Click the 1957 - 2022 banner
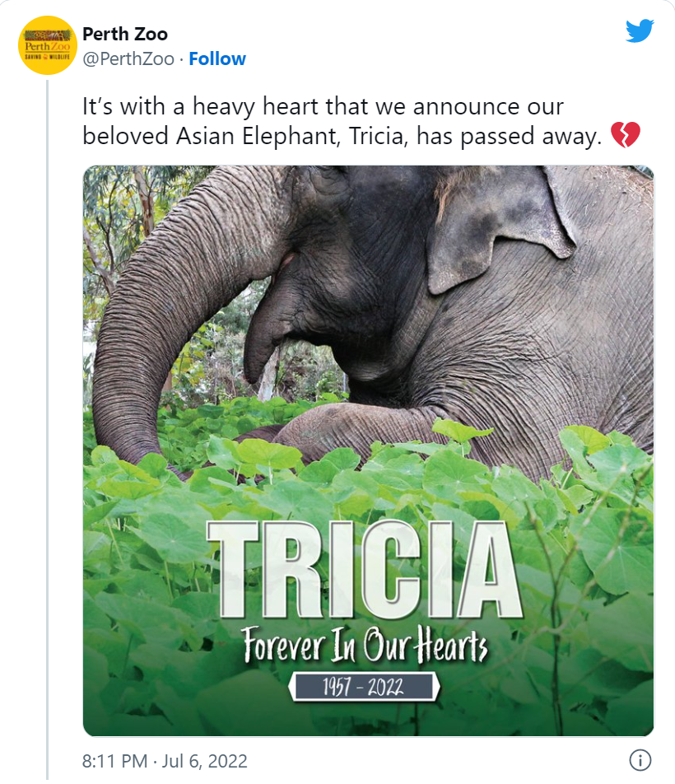 click(364, 687)
